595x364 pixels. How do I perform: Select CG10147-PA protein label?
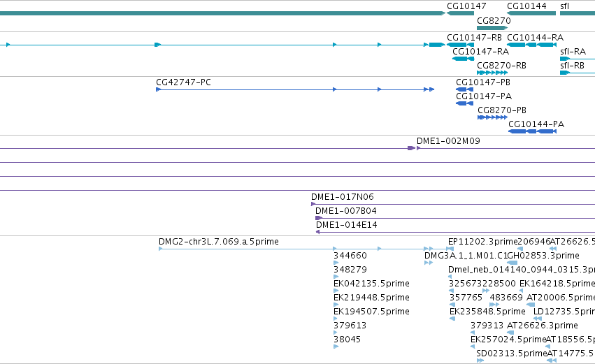point(484,96)
